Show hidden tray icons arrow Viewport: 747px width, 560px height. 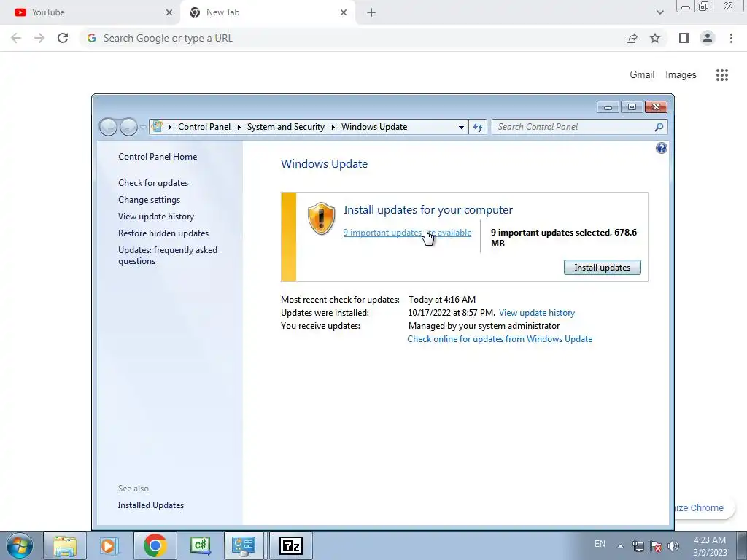[620, 546]
